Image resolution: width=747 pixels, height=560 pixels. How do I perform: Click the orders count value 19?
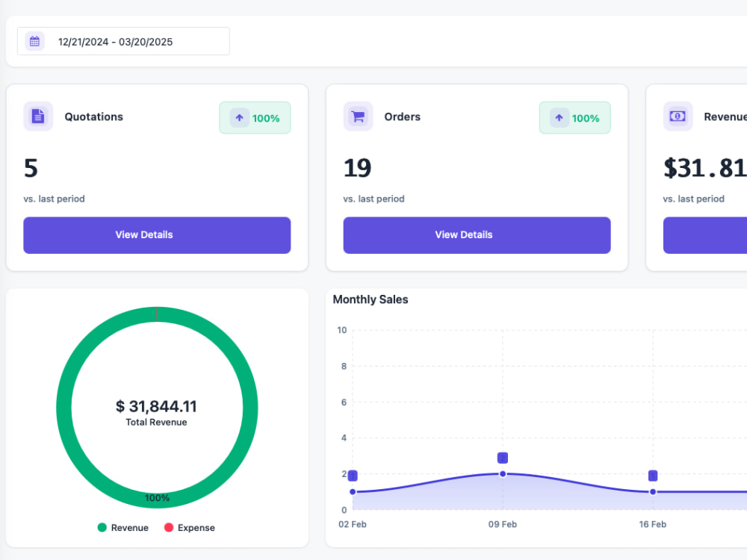pos(357,168)
